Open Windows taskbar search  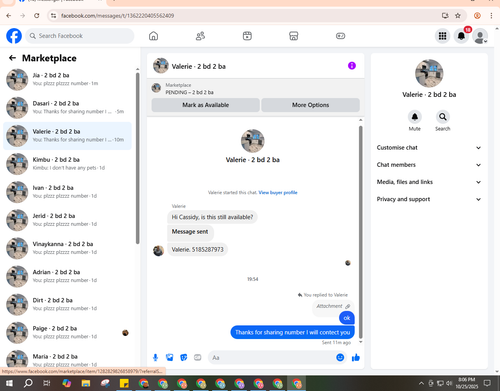(x=28, y=383)
